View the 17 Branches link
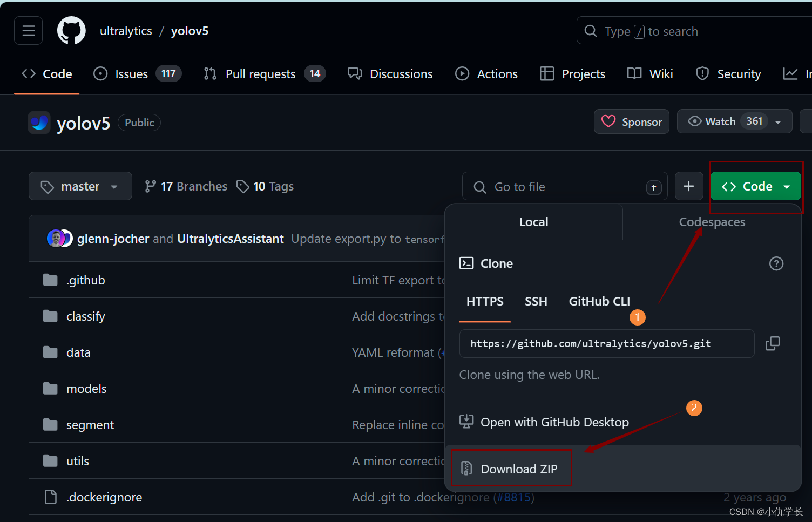This screenshot has width=812, height=522. click(x=186, y=186)
